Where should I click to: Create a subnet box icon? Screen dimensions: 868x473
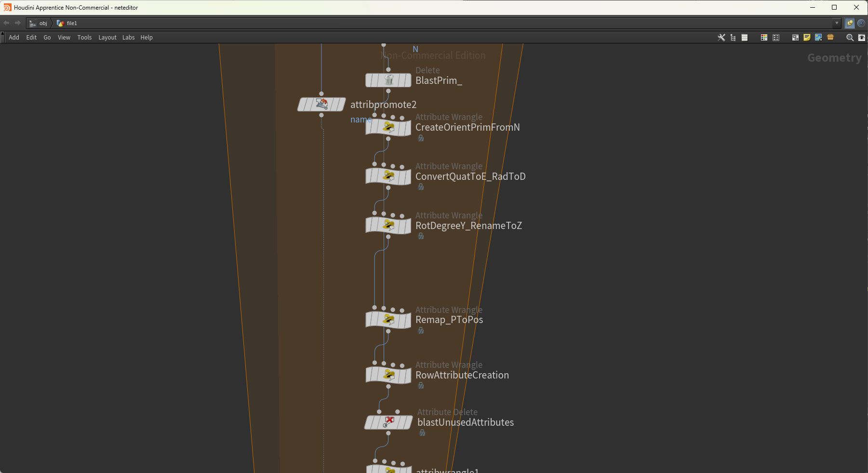coord(830,37)
